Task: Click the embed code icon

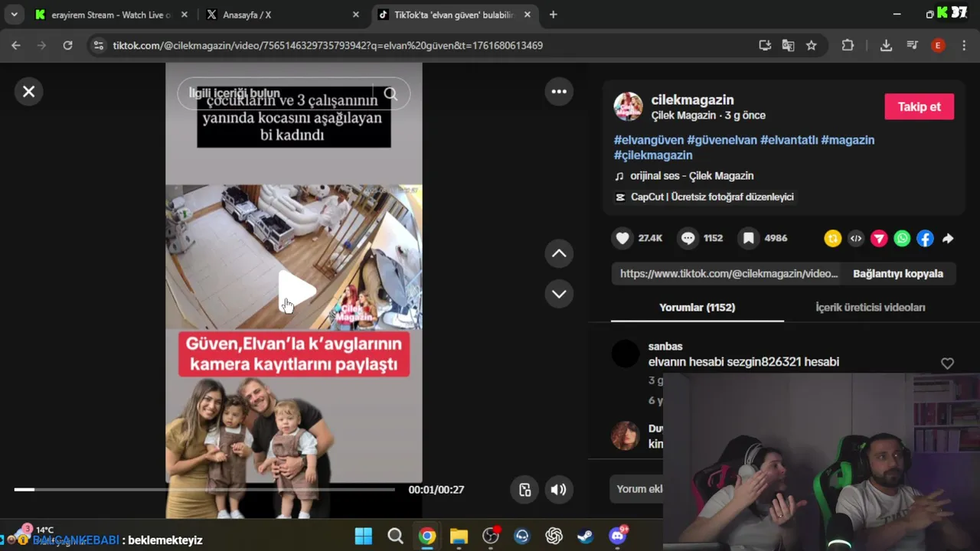Action: [856, 239]
